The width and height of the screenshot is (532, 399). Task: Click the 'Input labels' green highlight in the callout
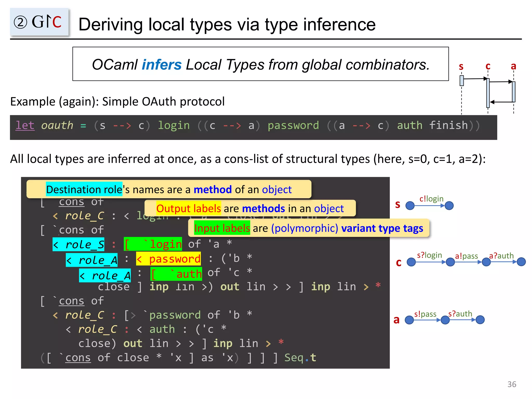point(222,228)
